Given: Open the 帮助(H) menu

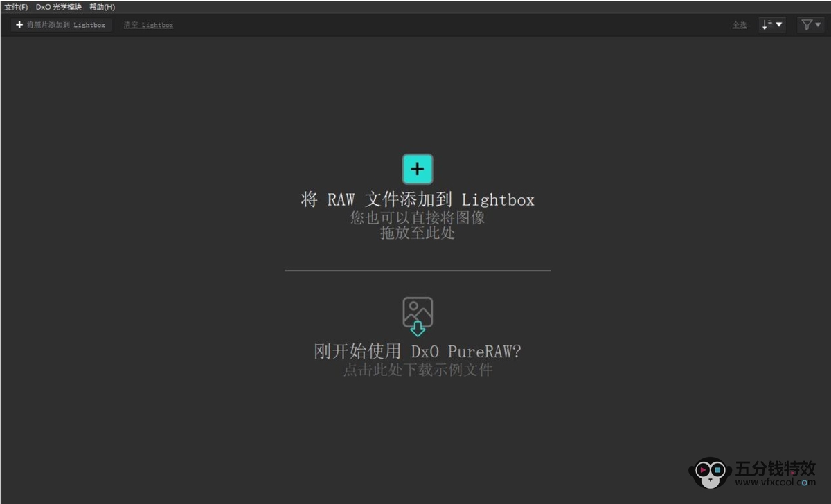Looking at the screenshot, I should click(x=102, y=7).
